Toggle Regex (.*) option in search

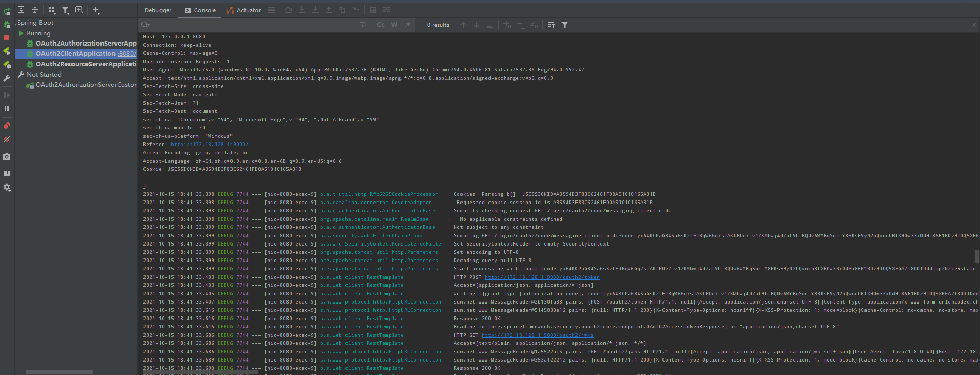408,25
